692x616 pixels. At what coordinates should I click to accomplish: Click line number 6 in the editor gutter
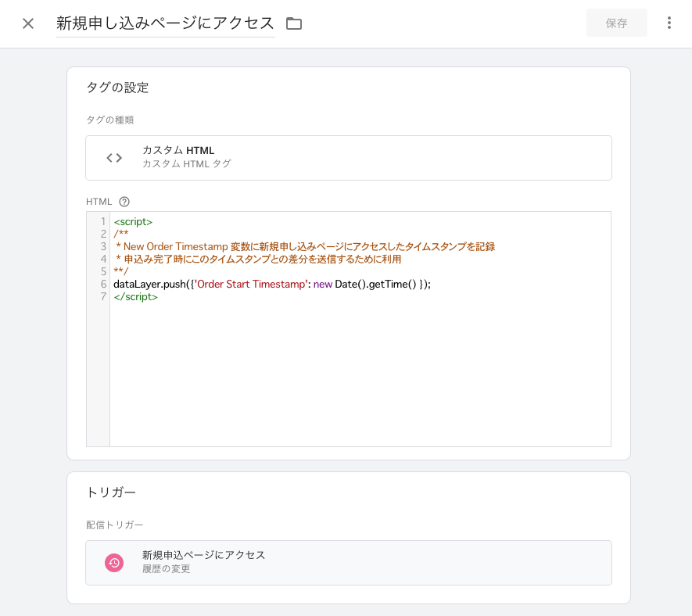(x=102, y=284)
